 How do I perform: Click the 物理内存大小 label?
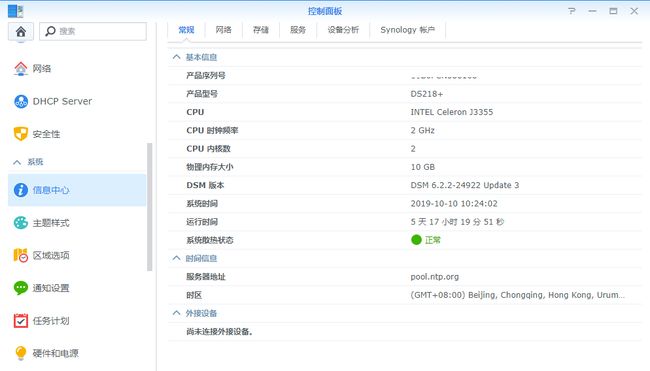point(210,167)
